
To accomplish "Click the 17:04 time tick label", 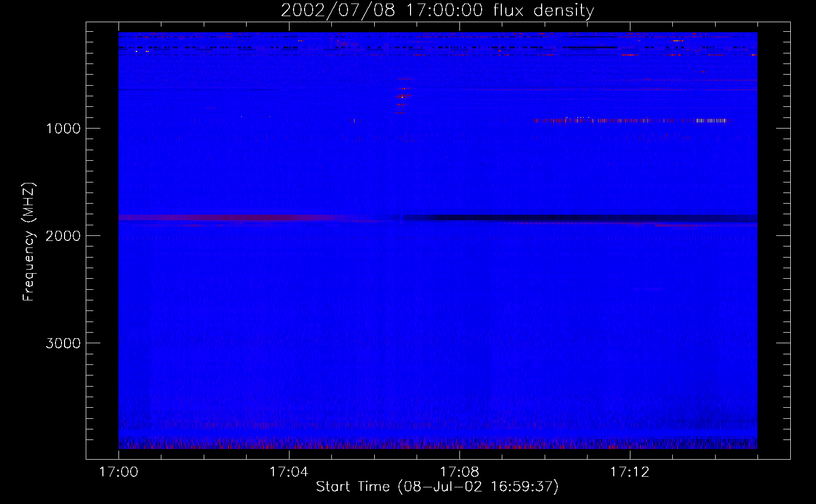I will click(289, 472).
